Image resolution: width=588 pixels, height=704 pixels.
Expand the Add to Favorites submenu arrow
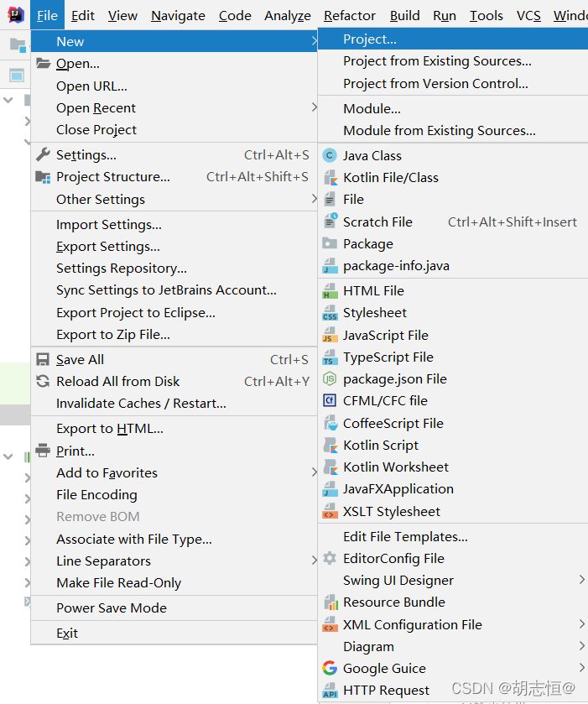(315, 472)
